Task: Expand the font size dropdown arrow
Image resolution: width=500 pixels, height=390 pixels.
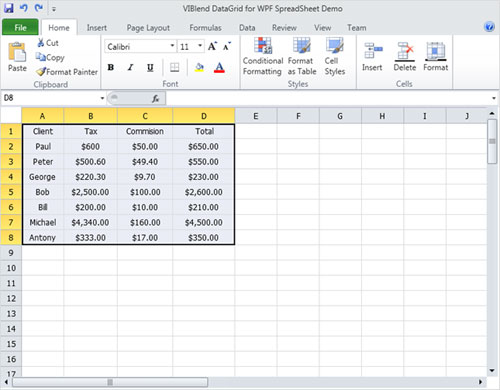Action: [x=200, y=46]
